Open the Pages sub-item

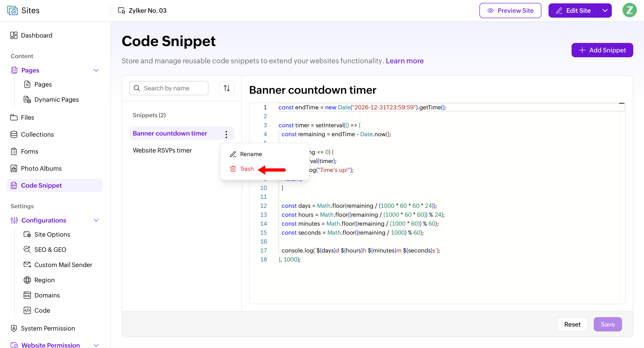pos(38,85)
